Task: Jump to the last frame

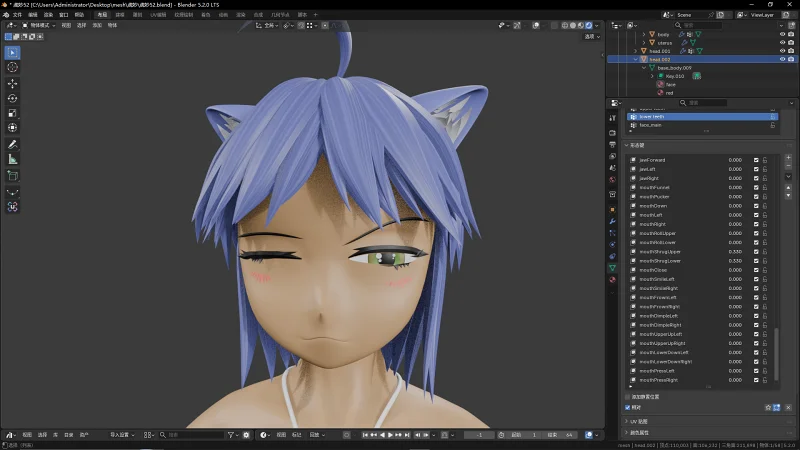Action: (x=407, y=435)
